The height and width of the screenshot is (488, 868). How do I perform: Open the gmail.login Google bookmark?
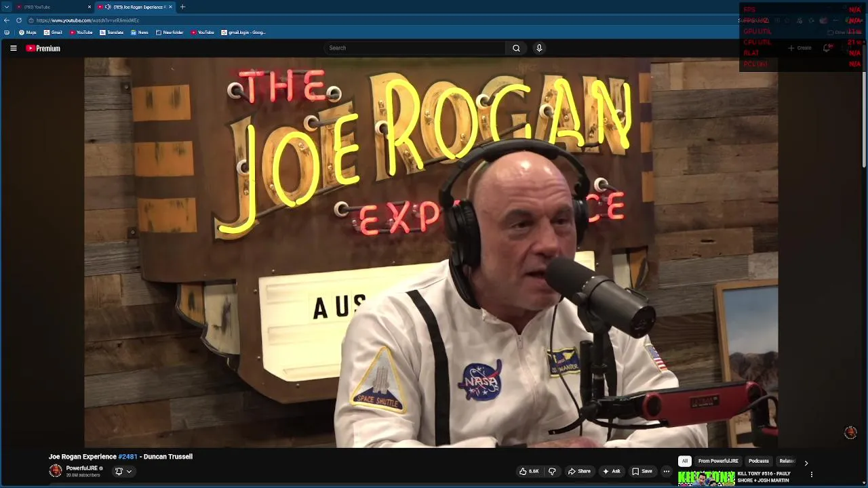(x=243, y=33)
